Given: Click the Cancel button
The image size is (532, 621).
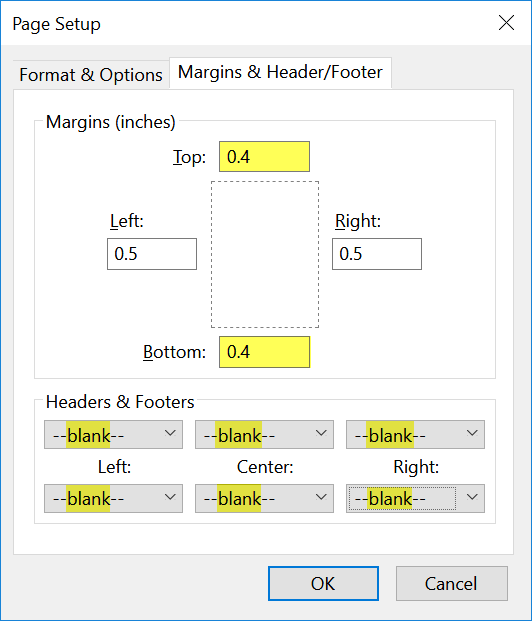Looking at the screenshot, I should [x=452, y=583].
